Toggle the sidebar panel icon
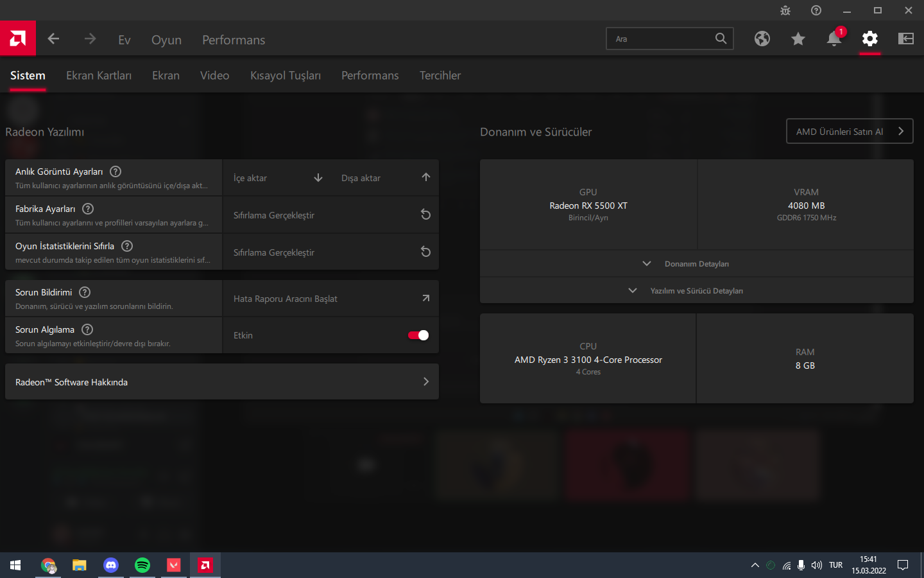 coord(906,39)
